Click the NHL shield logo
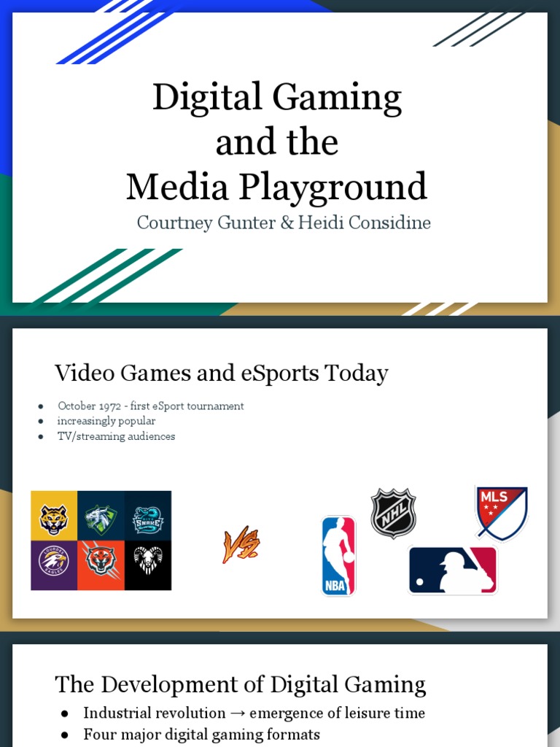The width and height of the screenshot is (560, 747). tap(393, 513)
